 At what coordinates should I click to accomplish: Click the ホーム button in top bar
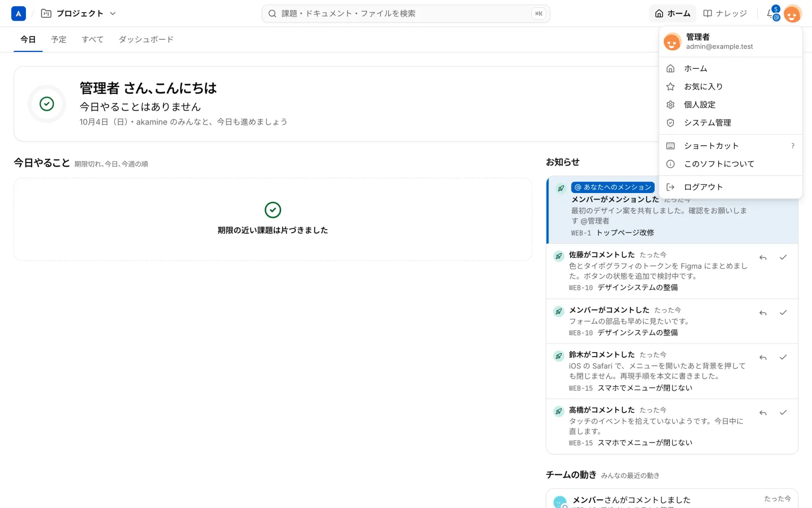click(x=672, y=14)
